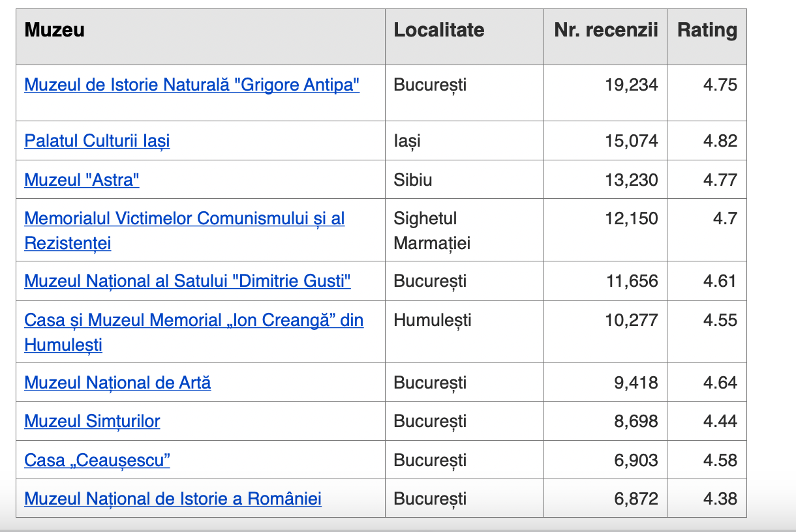Click the Nr. recenzii column header
796x532 pixels.
[605, 30]
